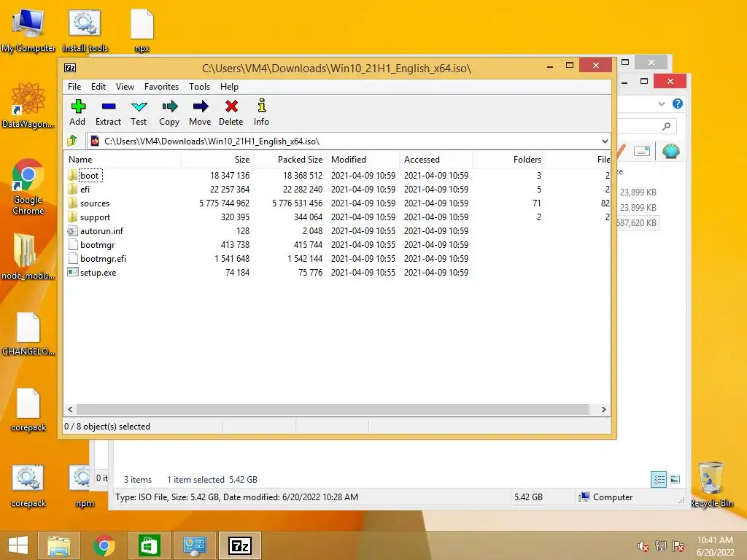The image size is (747, 560).
Task: Click the Add toolbar icon
Action: point(77,106)
